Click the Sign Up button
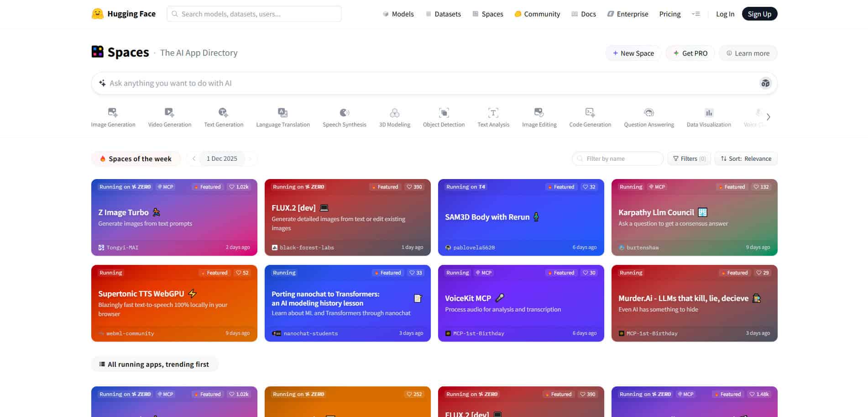868x417 pixels. pos(759,14)
